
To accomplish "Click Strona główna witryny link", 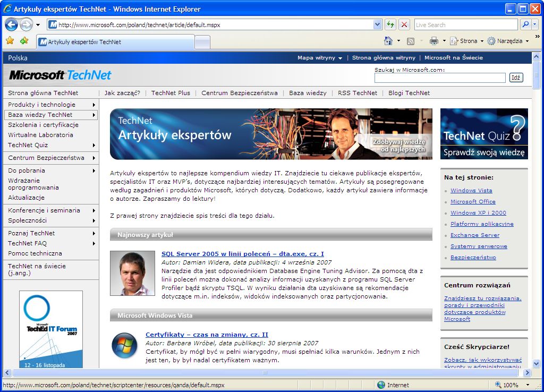I will 384,57.
